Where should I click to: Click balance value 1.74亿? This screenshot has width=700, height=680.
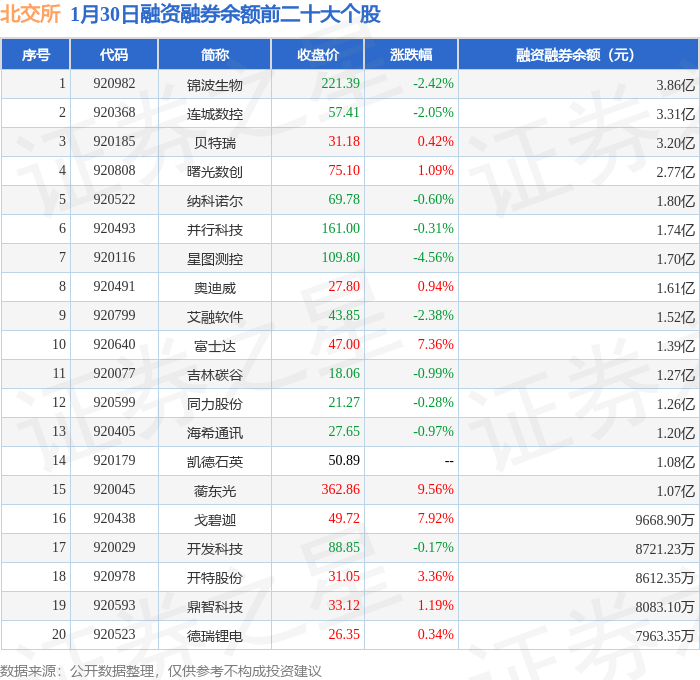[x=675, y=230]
